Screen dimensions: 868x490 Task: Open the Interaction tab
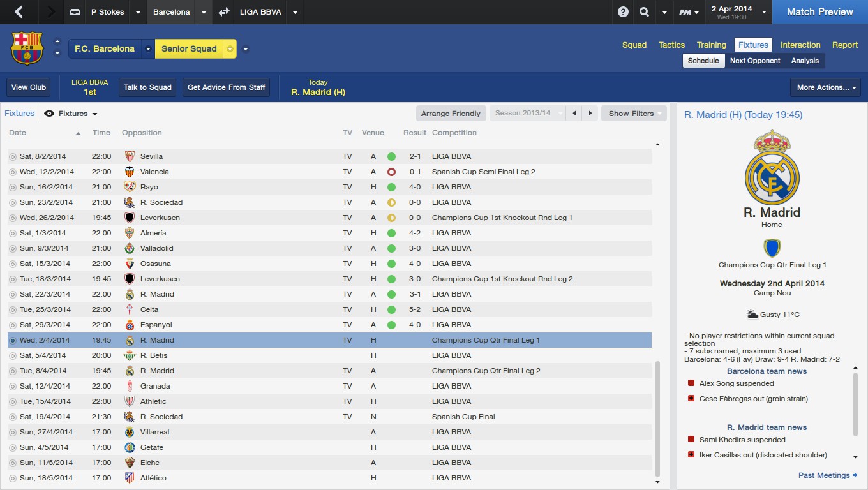click(x=800, y=45)
